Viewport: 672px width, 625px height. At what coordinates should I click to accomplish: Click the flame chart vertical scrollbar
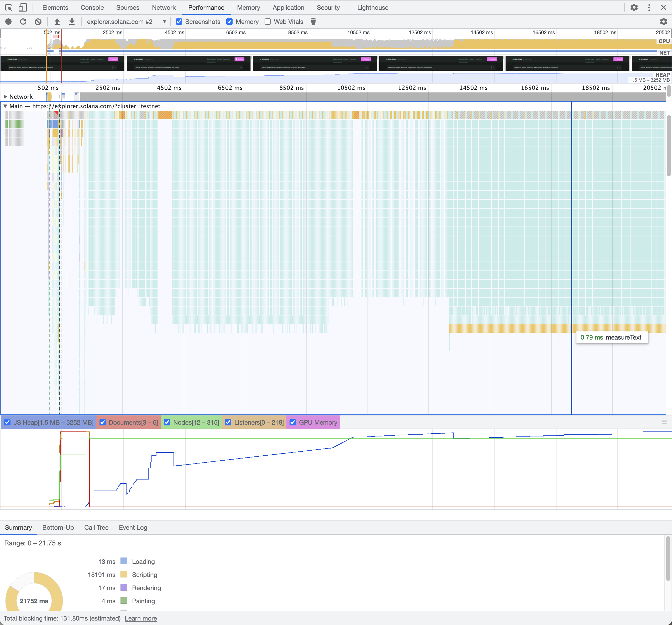pos(669,145)
